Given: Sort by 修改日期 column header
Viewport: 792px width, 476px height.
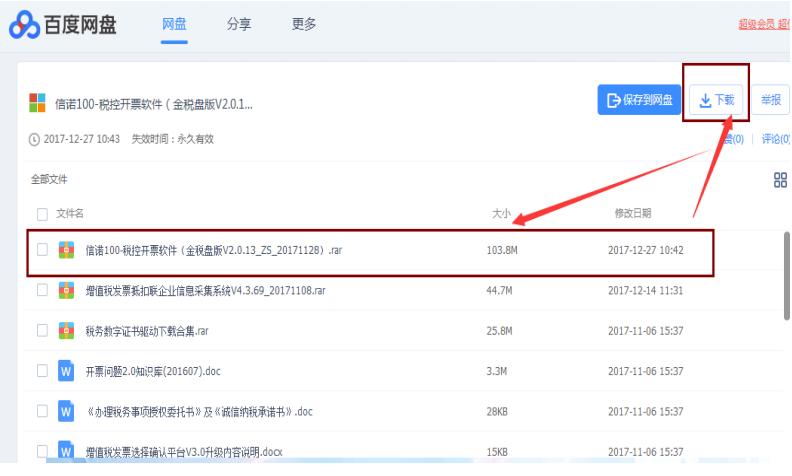Looking at the screenshot, I should [632, 213].
